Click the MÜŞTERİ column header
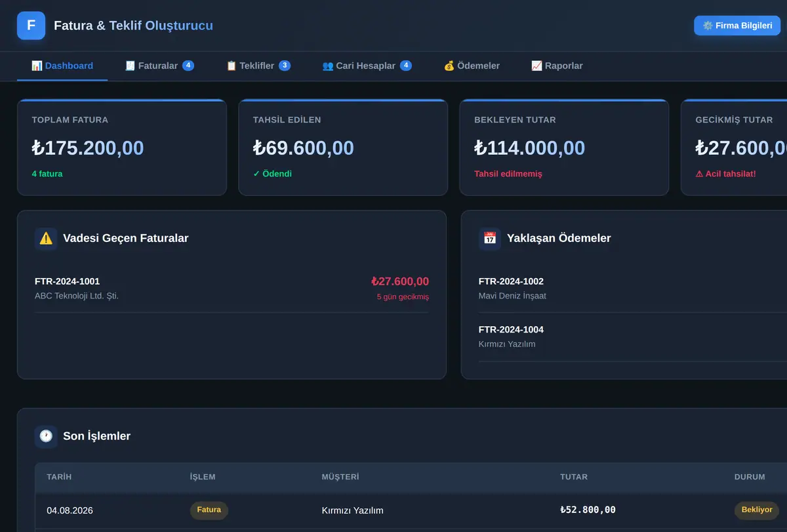This screenshot has height=532, width=787. tap(340, 477)
